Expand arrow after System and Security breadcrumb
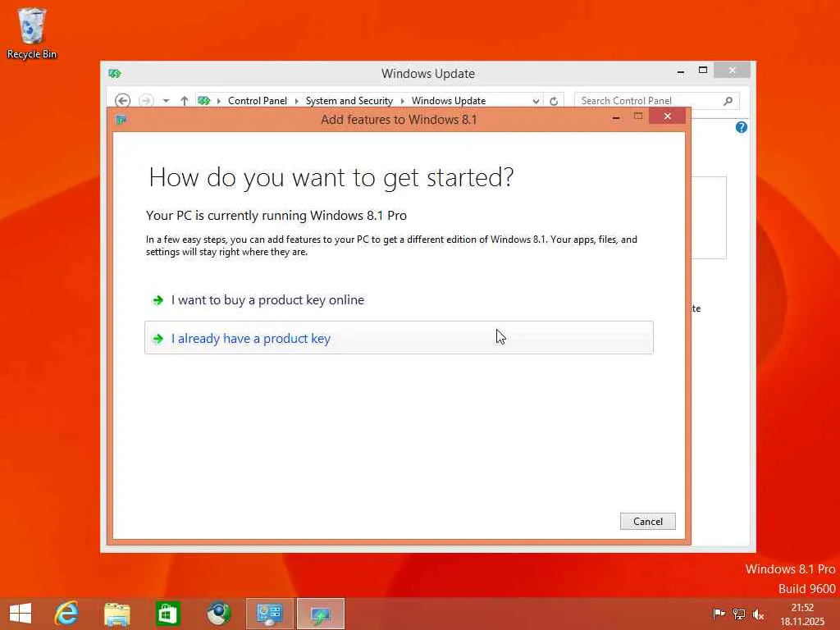Viewport: 840px width, 630px height. tap(402, 101)
